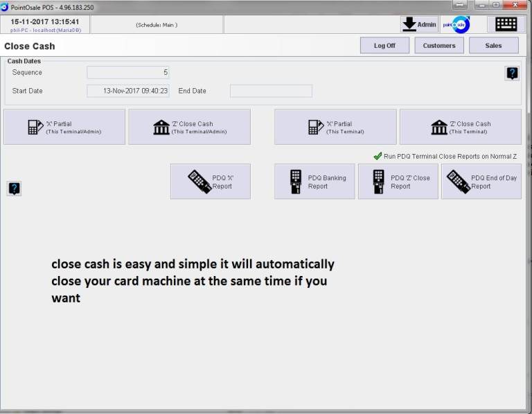Run 'X' Partial for This Terminal only
The image size is (532, 414).
tap(335, 127)
